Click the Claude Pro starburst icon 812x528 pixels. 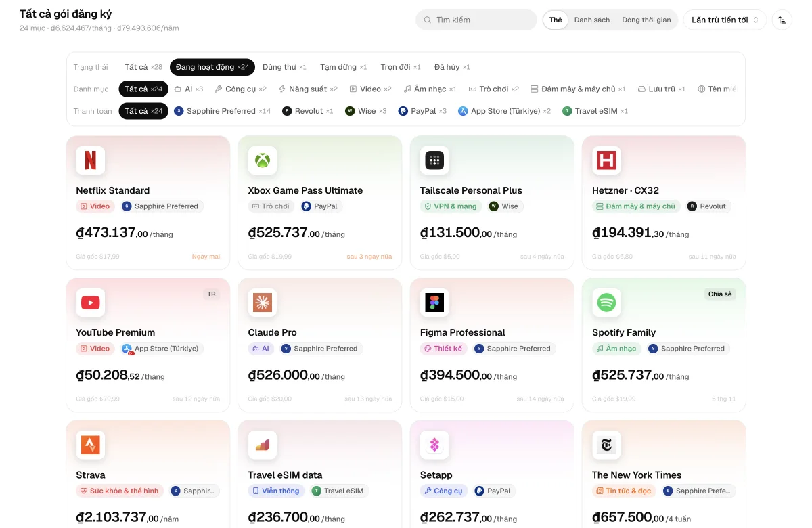[263, 303]
